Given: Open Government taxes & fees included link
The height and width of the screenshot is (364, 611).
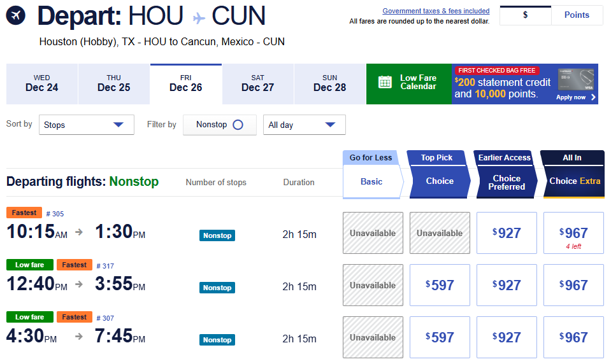Looking at the screenshot, I should click(436, 11).
